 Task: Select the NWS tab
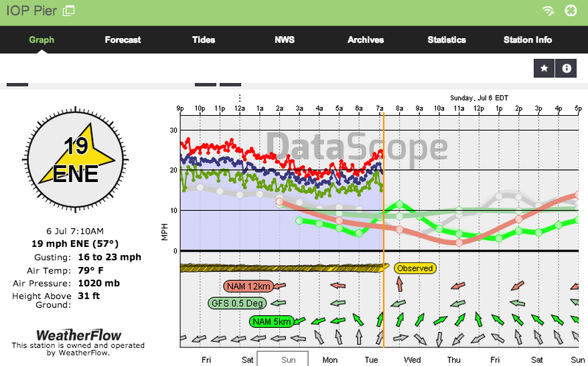pyautogui.click(x=285, y=39)
